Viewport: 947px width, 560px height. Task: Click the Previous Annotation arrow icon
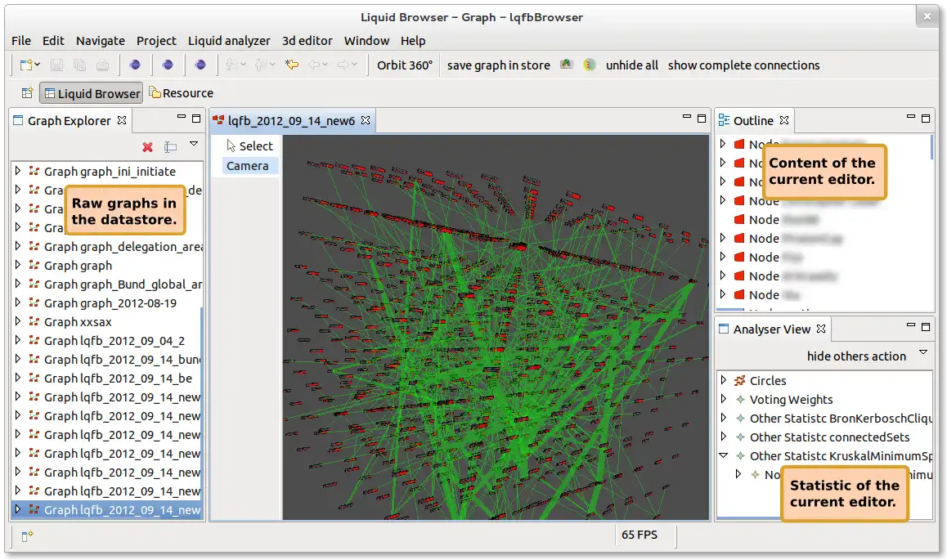click(x=260, y=65)
